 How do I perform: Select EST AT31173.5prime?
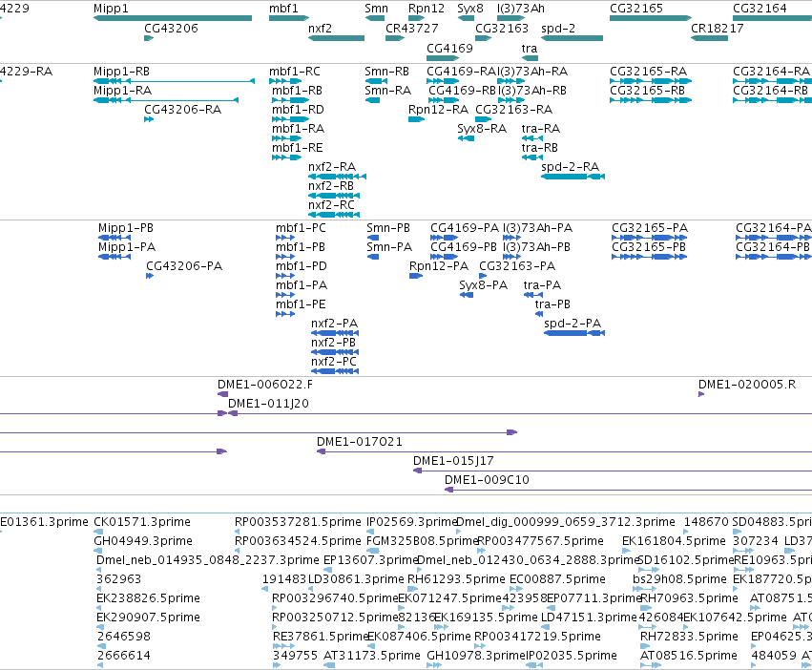372,656
